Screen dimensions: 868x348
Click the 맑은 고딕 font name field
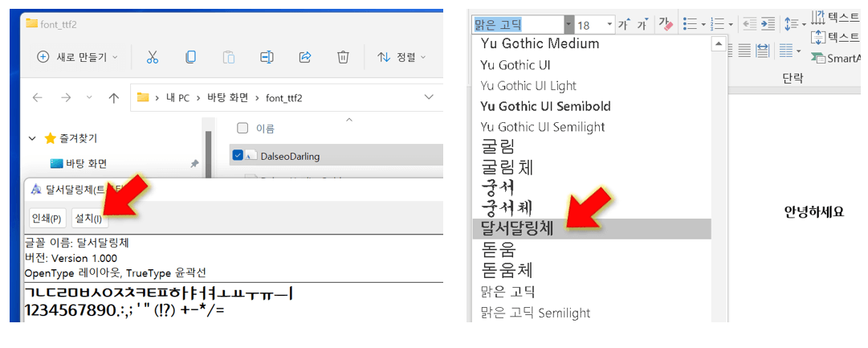point(518,25)
